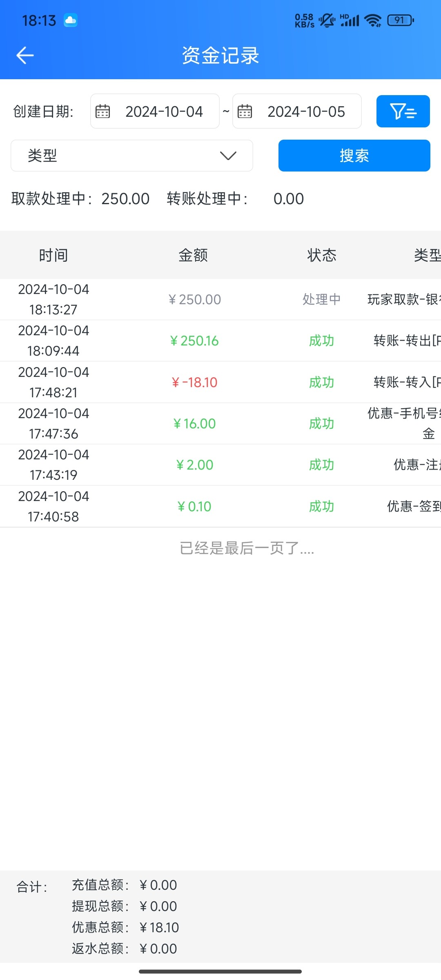Pick end date 2024-10-05 field
This screenshot has height=980, width=441.
click(x=306, y=111)
